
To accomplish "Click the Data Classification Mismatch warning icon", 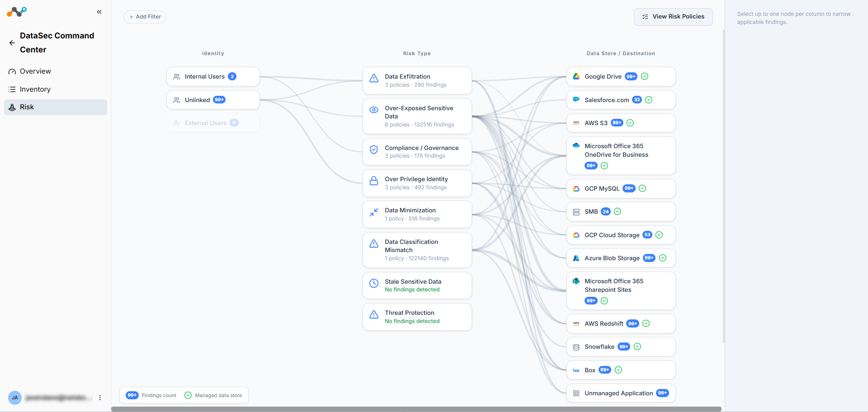I will [374, 243].
